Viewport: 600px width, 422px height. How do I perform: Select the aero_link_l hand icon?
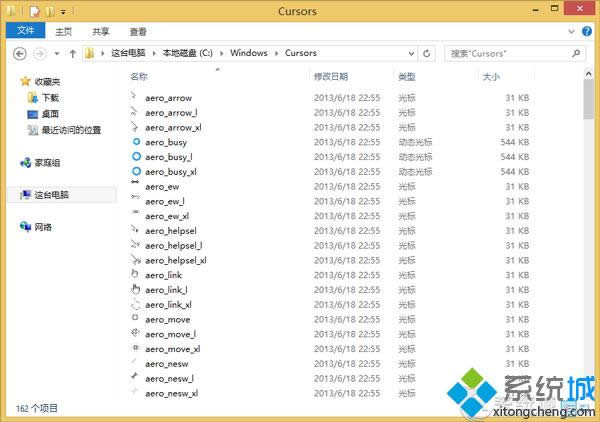(x=135, y=289)
